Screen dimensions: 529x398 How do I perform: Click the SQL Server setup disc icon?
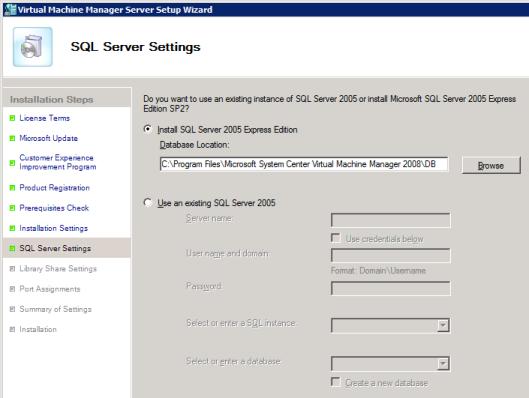point(33,47)
